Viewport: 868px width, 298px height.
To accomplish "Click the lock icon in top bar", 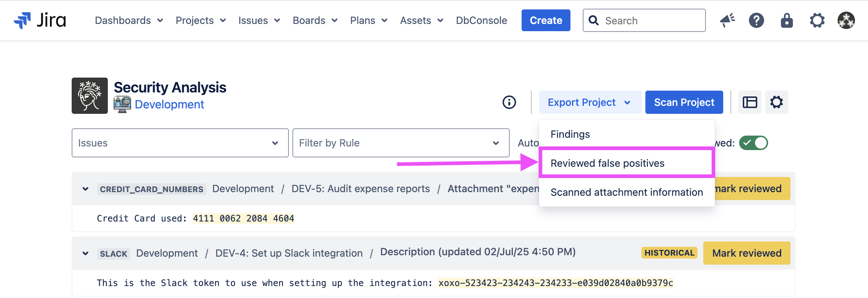I will pyautogui.click(x=787, y=20).
